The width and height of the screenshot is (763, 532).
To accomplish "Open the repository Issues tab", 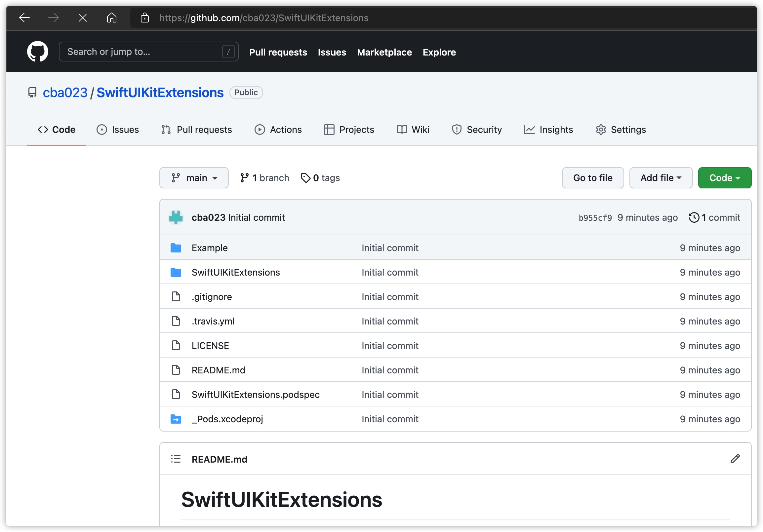I will click(x=118, y=130).
